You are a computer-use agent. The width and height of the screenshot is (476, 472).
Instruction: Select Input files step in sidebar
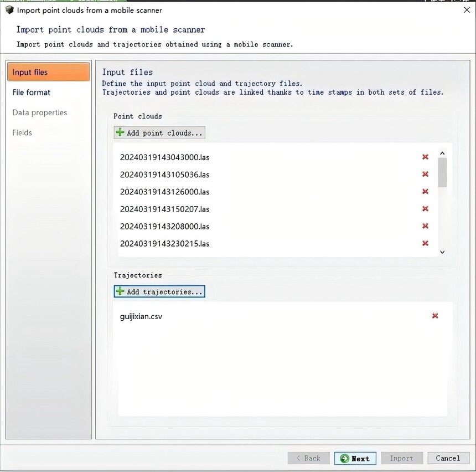(49, 72)
